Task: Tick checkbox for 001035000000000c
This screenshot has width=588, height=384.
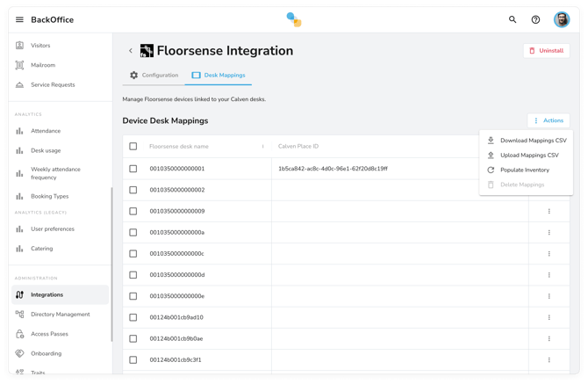Action: 133,254
